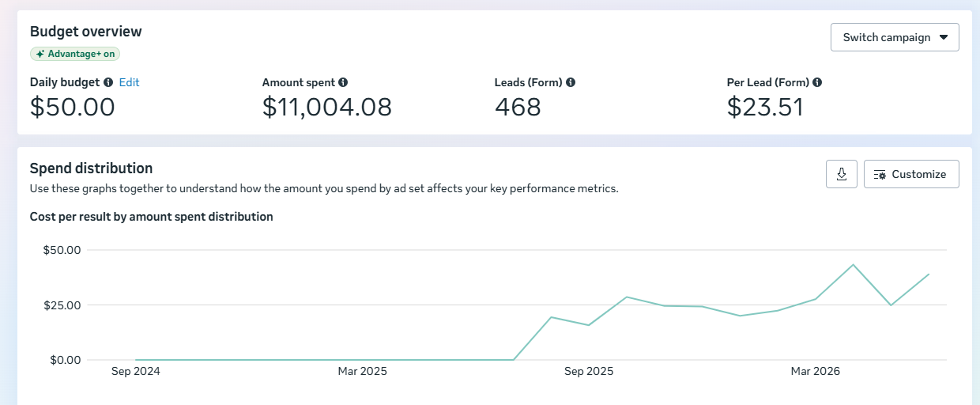
Task: Click the info icon beside Per Lead (Form)
Action: pos(817,82)
